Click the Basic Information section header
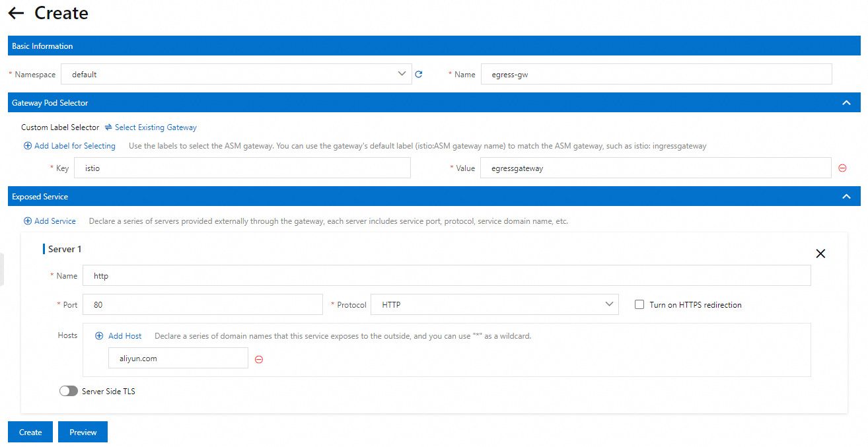The image size is (868, 447). pos(434,46)
